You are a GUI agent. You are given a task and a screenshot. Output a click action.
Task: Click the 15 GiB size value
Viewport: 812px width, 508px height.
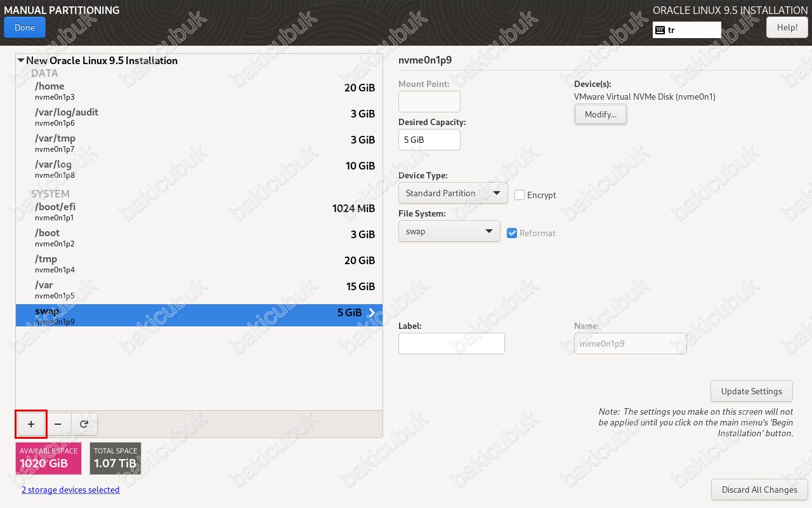(360, 286)
